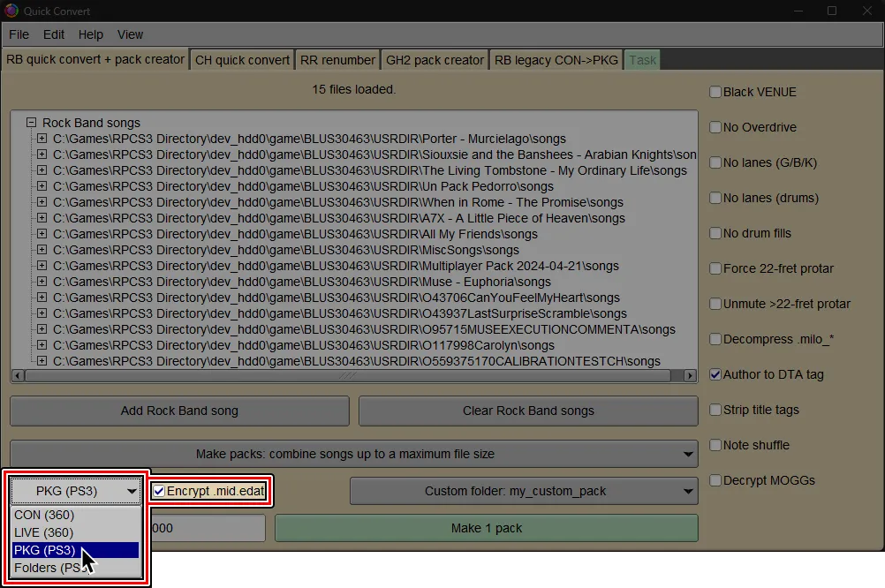Click the Make 1 pack button
Screen dimensions: 885x588
[x=488, y=528]
